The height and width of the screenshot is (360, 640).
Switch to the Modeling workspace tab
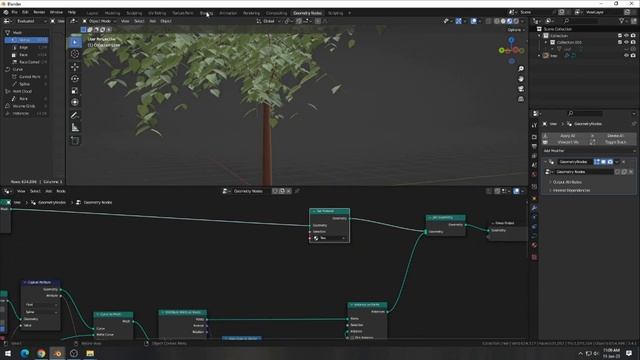click(112, 13)
